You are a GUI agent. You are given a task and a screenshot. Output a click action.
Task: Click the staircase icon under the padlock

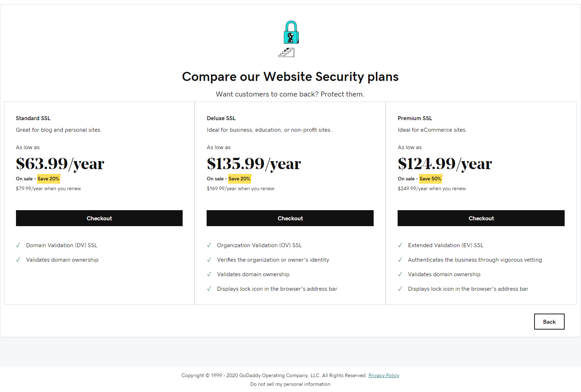pos(287,53)
